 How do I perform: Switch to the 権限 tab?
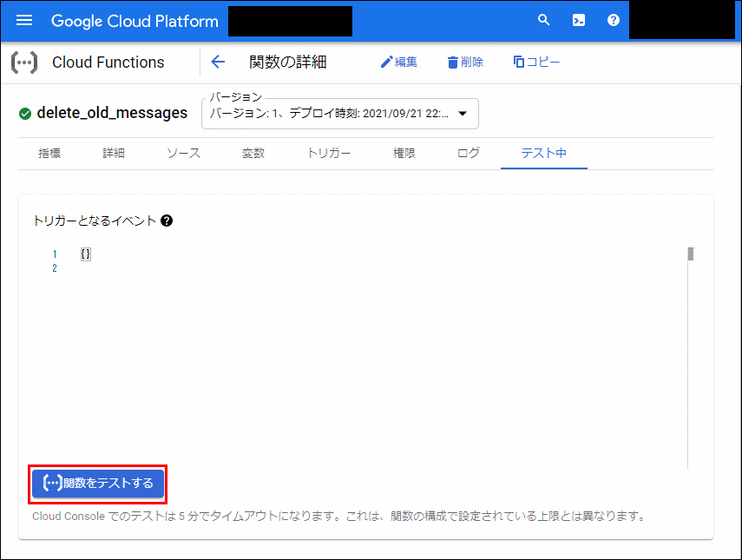pos(404,154)
